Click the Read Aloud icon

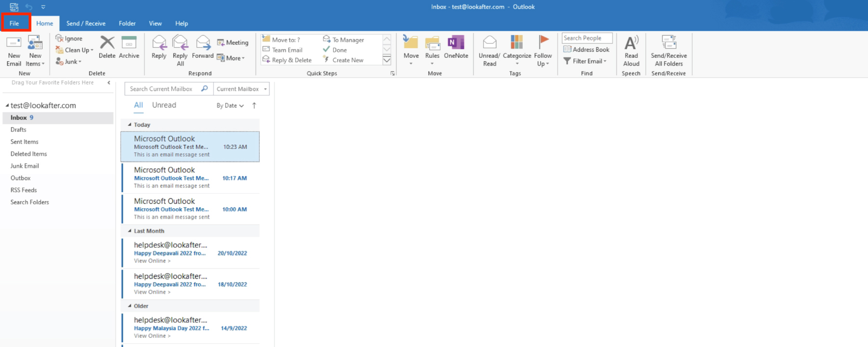click(631, 44)
